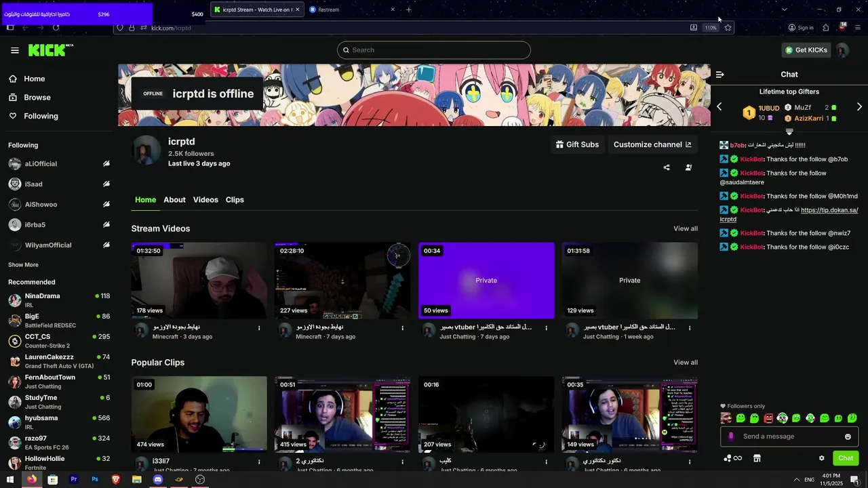This screenshot has height=488, width=868.
Task: Click the Get KICKs button
Action: 806,50
